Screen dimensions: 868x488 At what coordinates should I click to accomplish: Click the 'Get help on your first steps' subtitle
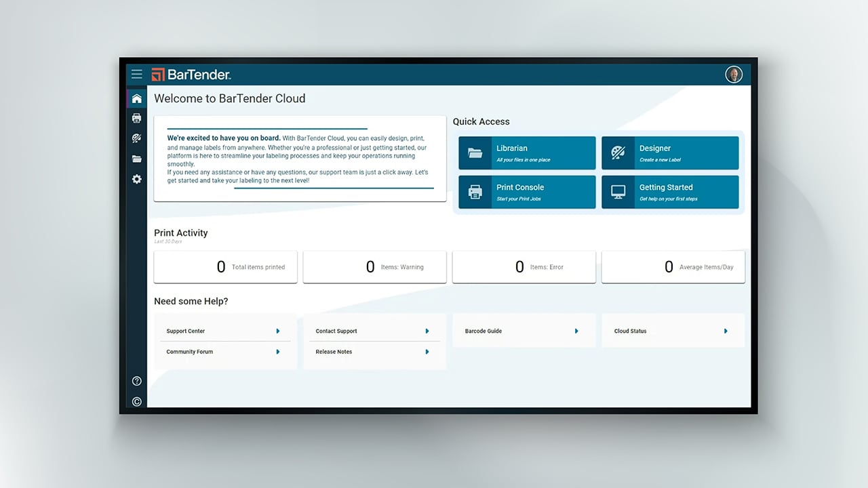(x=669, y=199)
